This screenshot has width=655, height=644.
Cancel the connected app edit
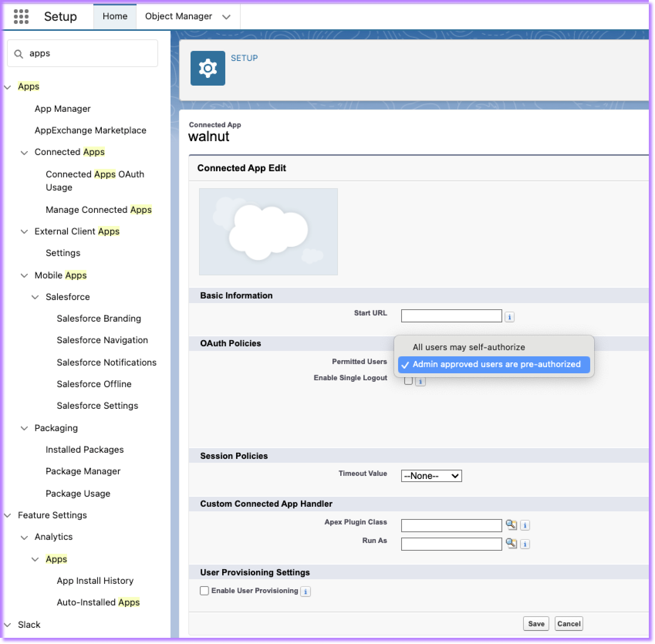569,624
